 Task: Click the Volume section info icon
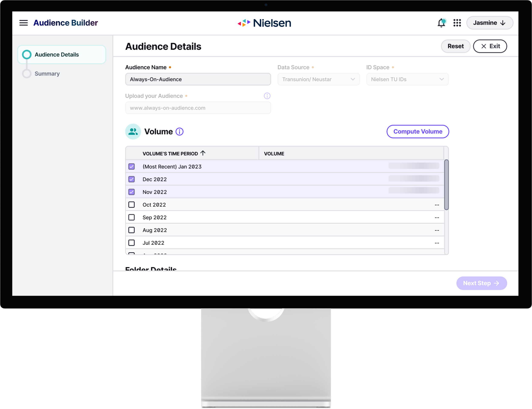tap(180, 132)
